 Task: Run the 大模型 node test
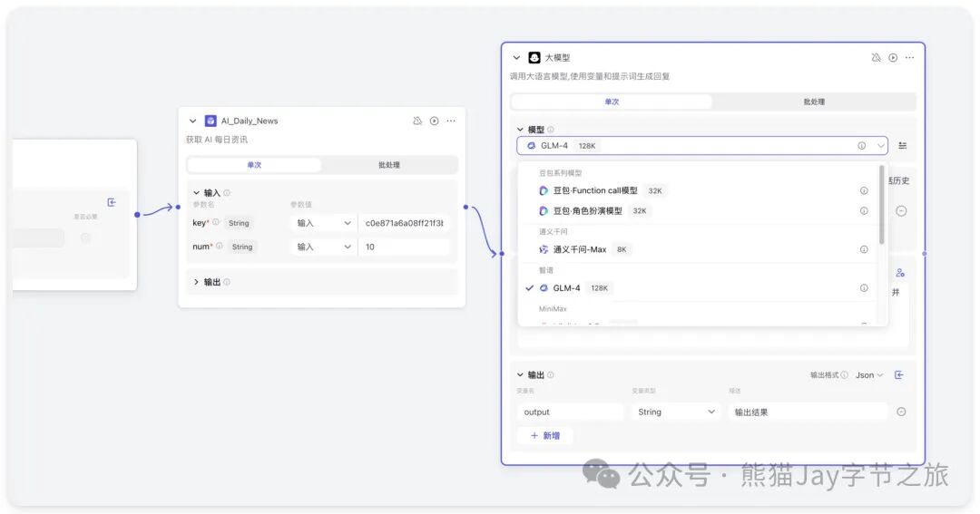[x=893, y=57]
